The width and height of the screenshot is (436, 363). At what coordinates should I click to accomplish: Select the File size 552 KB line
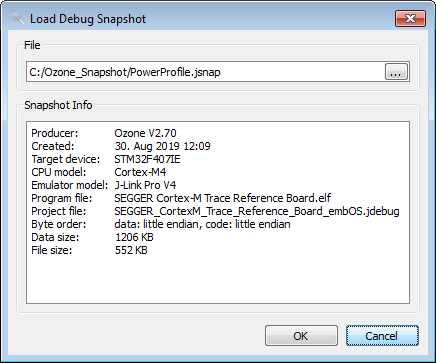[x=89, y=250]
